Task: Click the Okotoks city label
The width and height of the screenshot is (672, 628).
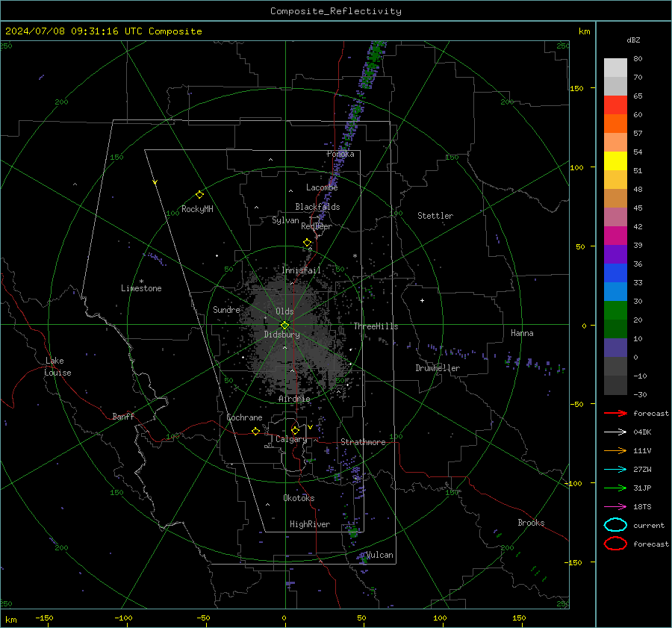Action: pyautogui.click(x=299, y=498)
